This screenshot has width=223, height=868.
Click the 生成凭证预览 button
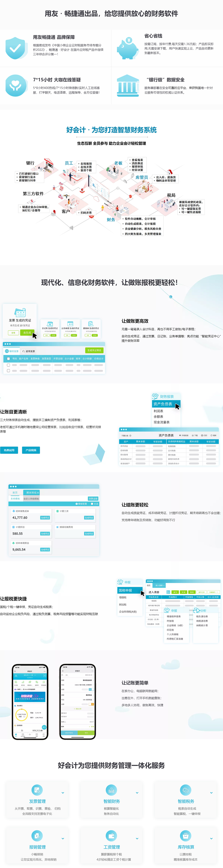[x=94, y=350]
